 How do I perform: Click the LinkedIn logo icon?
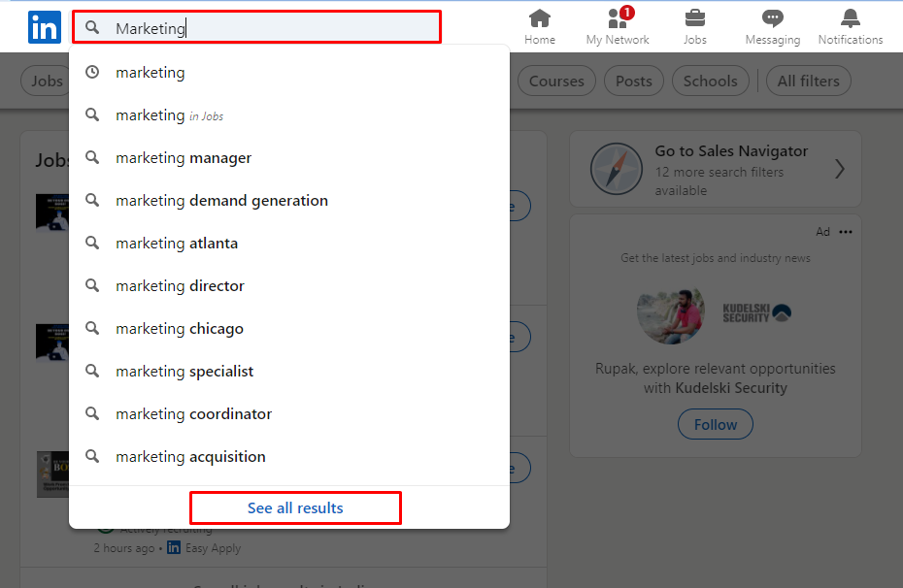coord(45,27)
